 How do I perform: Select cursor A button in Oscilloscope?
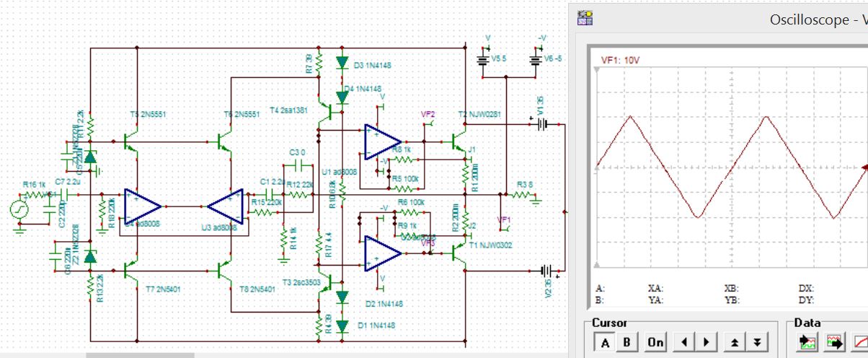click(606, 341)
